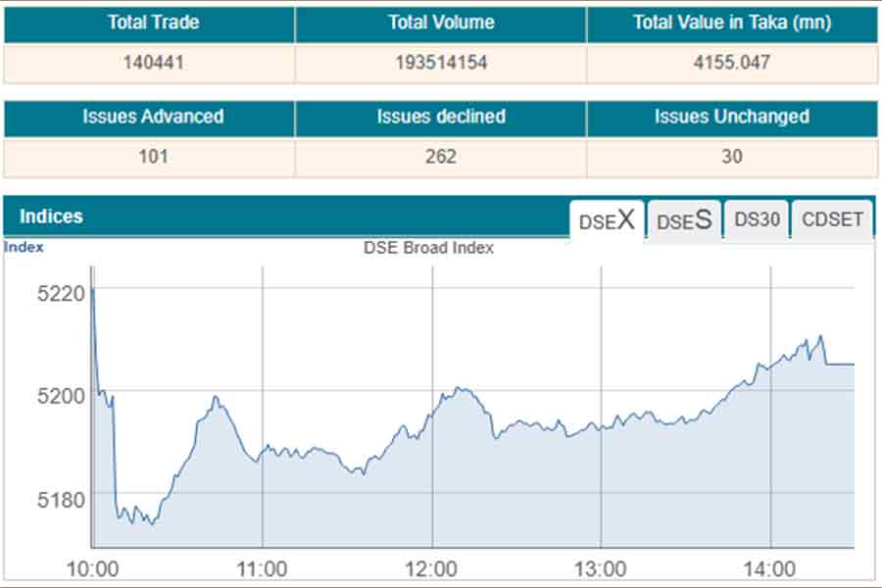Open the DSES index tab

(x=684, y=220)
